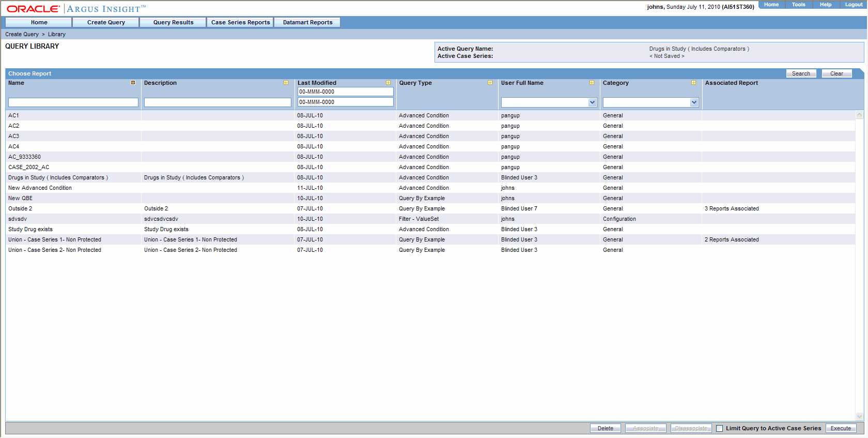
Task: Click the Disassociate button
Action: tap(691, 428)
